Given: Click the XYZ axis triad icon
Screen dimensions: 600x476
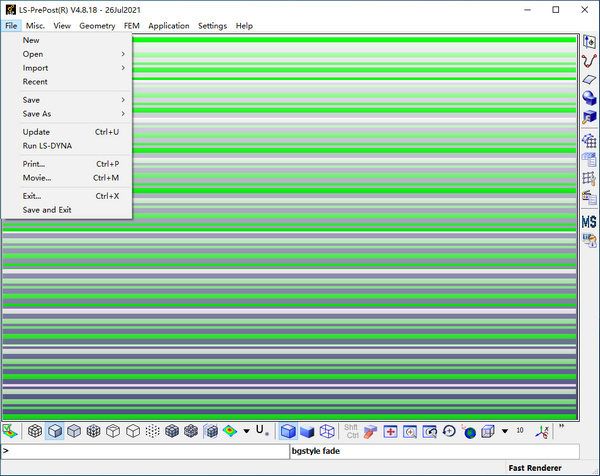Looking at the screenshot, I should (542, 432).
